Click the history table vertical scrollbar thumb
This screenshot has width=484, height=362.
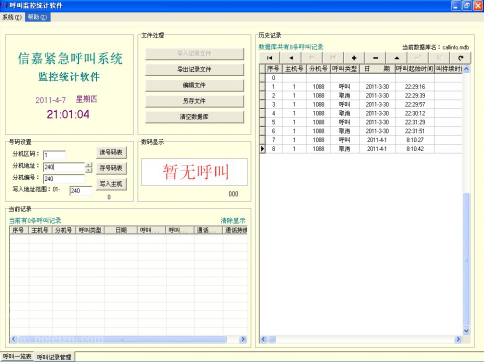[x=466, y=259]
